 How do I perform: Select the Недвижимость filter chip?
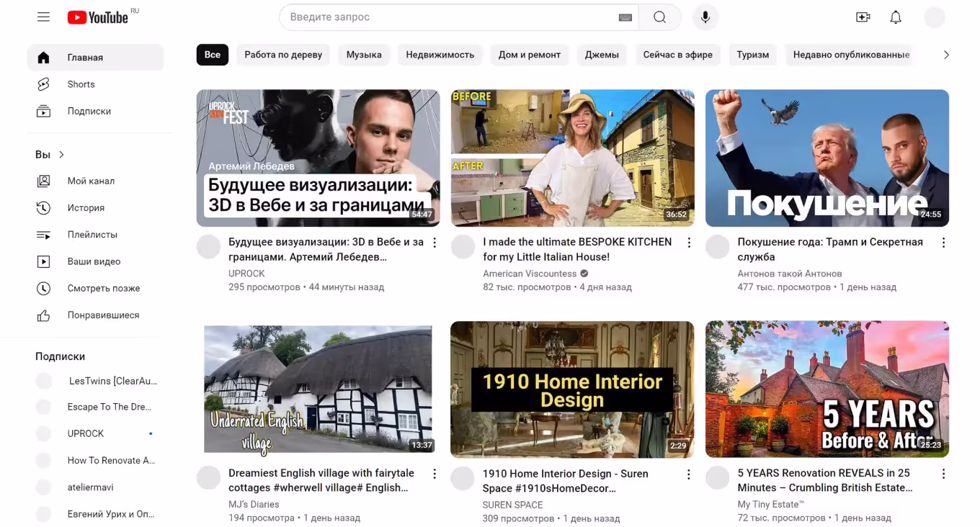(x=440, y=55)
